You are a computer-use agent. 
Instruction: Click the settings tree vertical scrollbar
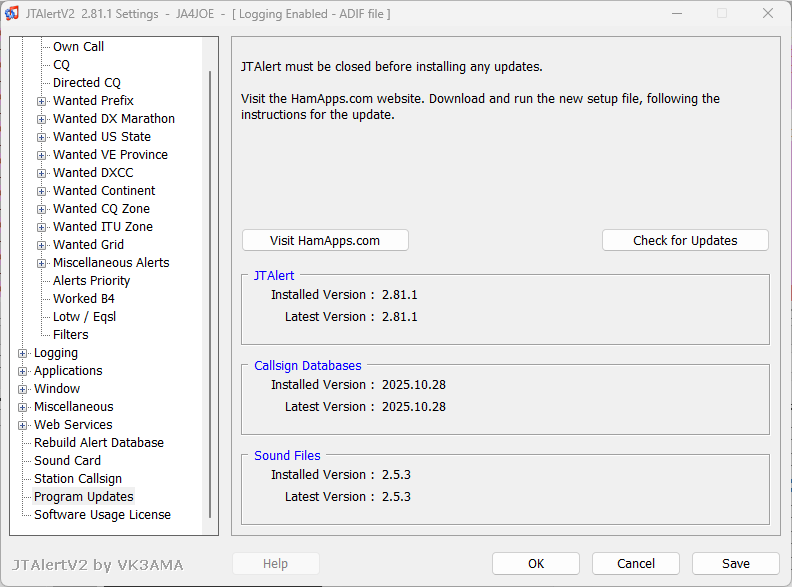coord(210,294)
